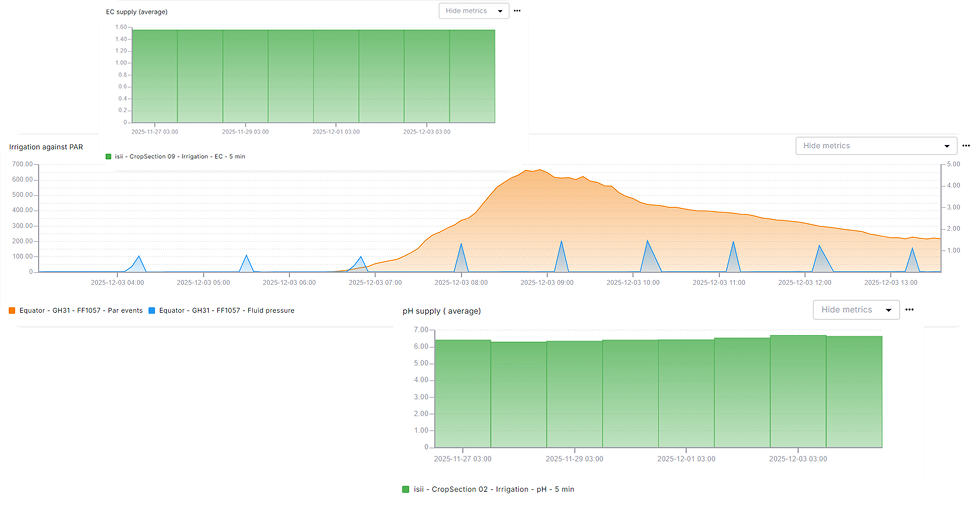The image size is (977, 505).
Task: Click the EC supply (average) panel title
Action: [x=137, y=12]
